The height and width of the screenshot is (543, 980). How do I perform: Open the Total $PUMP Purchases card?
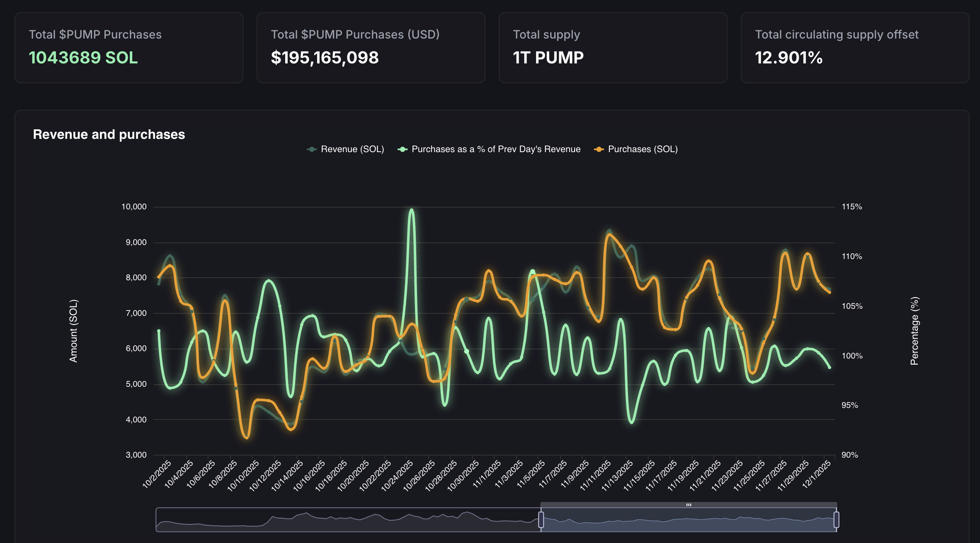pyautogui.click(x=129, y=48)
